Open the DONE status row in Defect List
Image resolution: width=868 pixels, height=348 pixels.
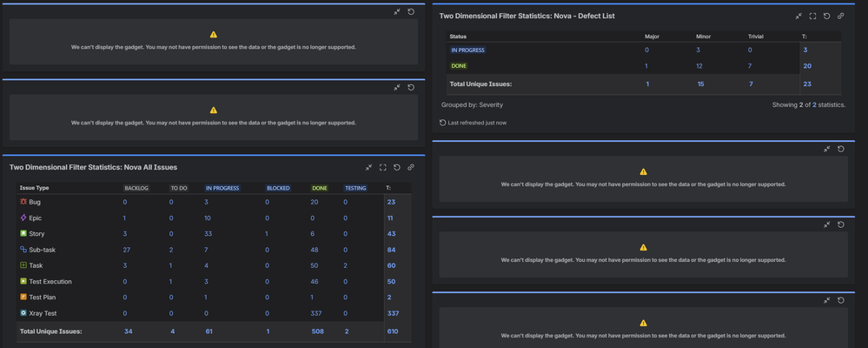pos(459,66)
